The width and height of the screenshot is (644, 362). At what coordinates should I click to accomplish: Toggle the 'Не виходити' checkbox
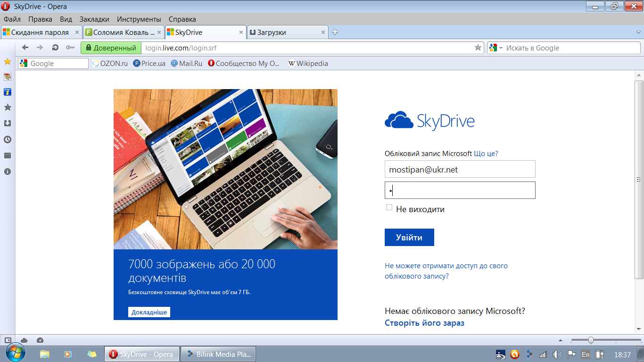point(389,207)
